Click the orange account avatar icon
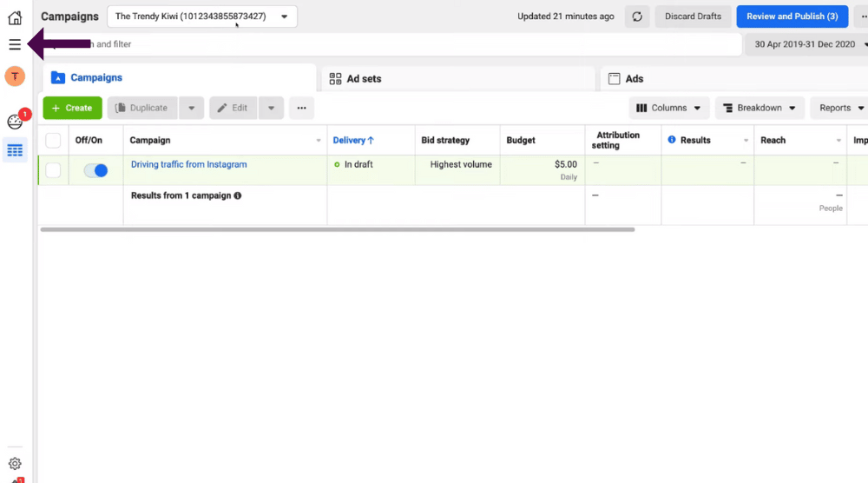 coord(15,76)
